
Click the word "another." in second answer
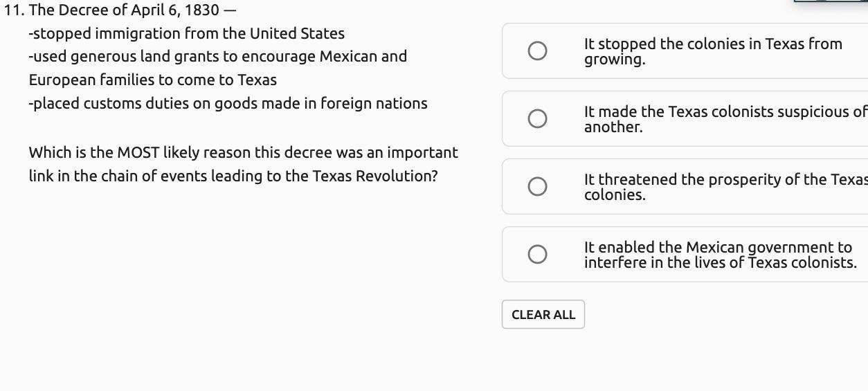(x=613, y=127)
